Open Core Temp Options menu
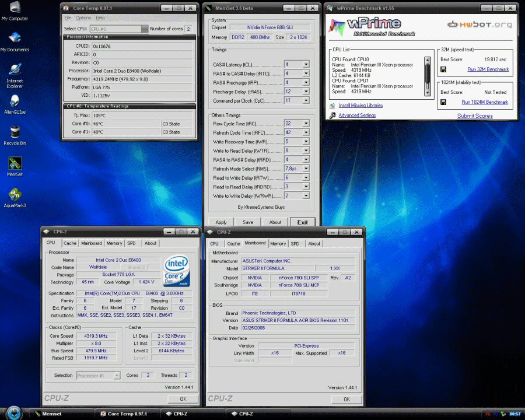 [83, 17]
